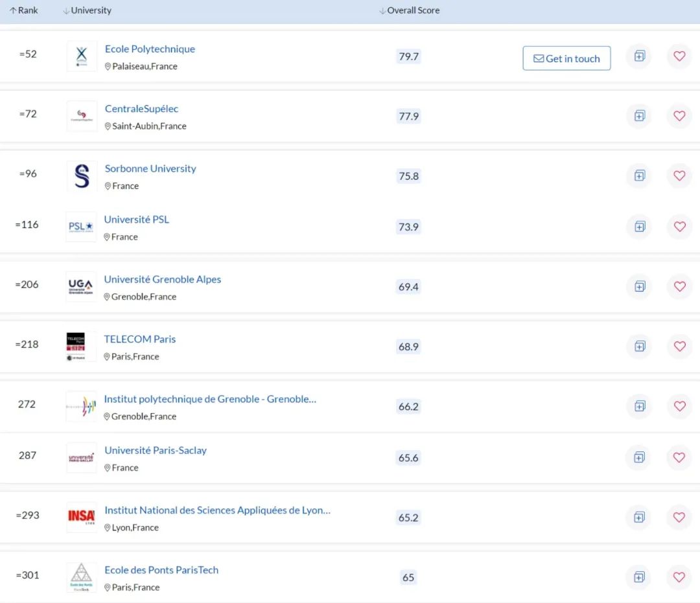Select overall score 68.9
The width and height of the screenshot is (700, 603).
click(408, 347)
